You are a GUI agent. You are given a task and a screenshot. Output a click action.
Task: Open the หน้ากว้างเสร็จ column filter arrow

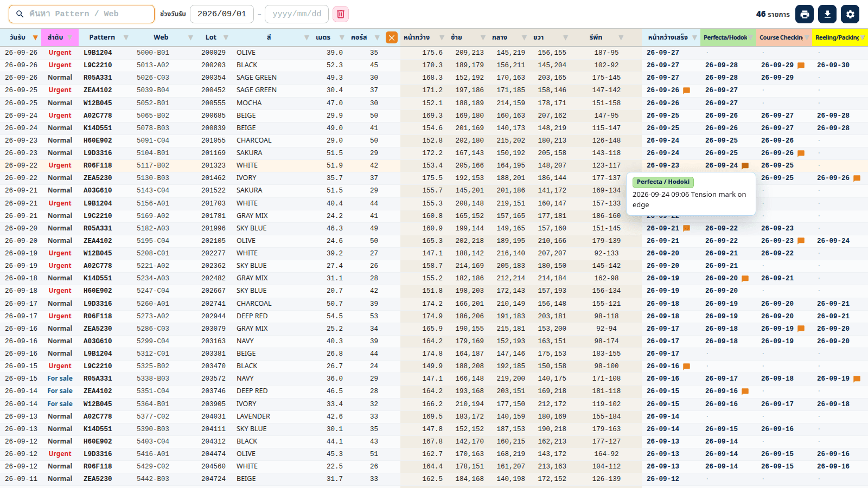[695, 38]
